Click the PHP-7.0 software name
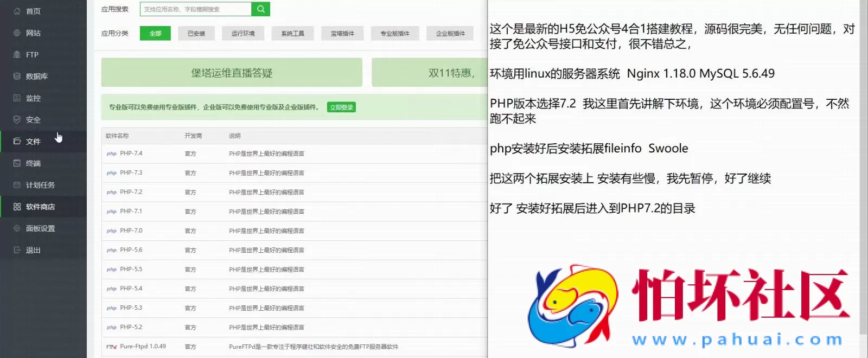This screenshot has width=868, height=358. [131, 231]
